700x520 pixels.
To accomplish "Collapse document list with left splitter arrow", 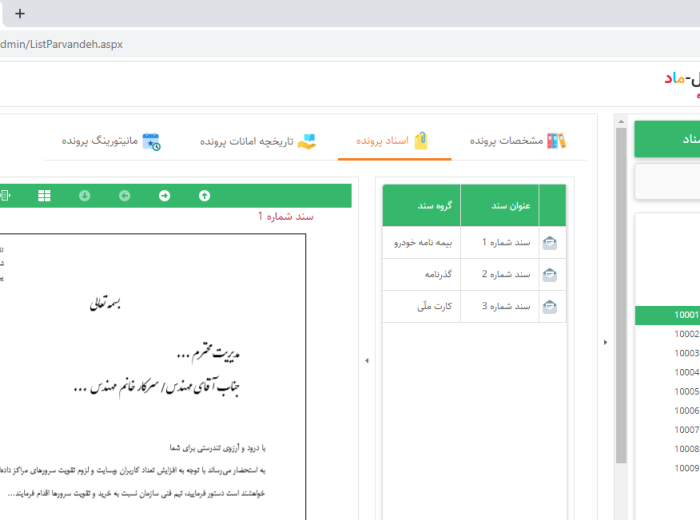I will (x=365, y=361).
